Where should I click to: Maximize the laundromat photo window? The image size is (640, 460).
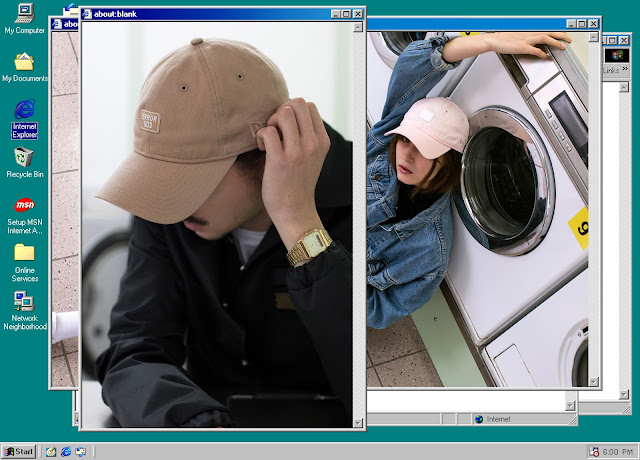[582, 24]
